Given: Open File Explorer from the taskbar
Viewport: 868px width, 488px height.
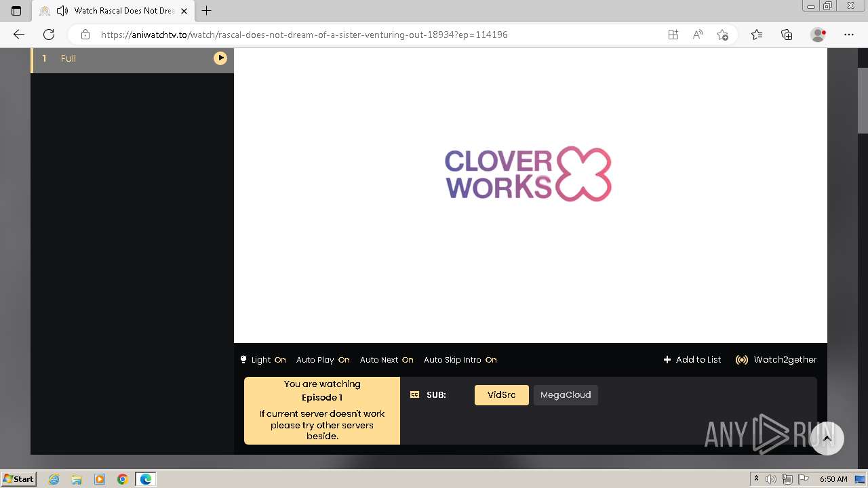Looking at the screenshot, I should [77, 479].
